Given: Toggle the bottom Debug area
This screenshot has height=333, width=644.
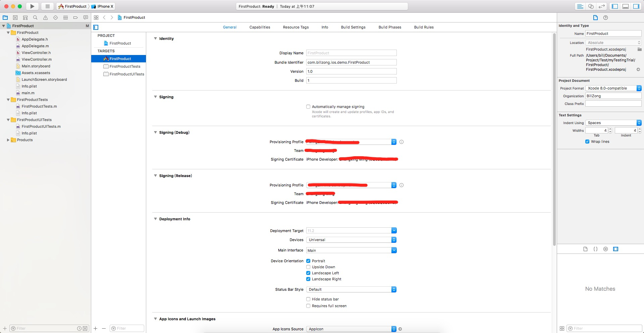Looking at the screenshot, I should pos(626,6).
